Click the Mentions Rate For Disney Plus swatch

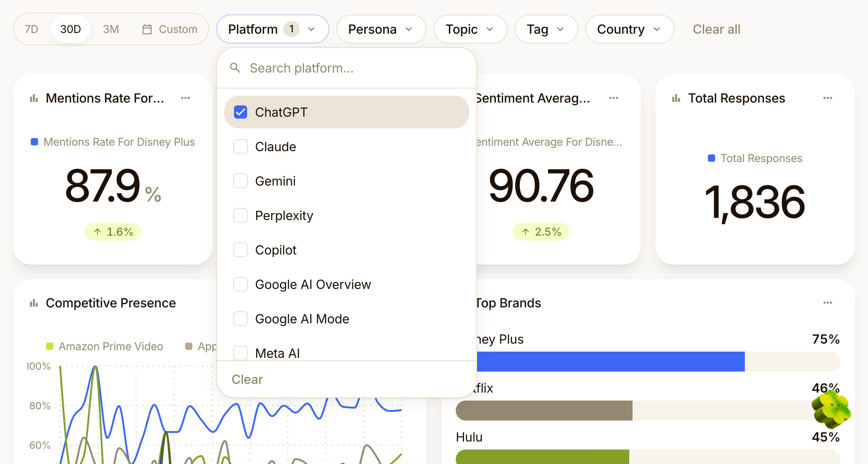(x=34, y=142)
